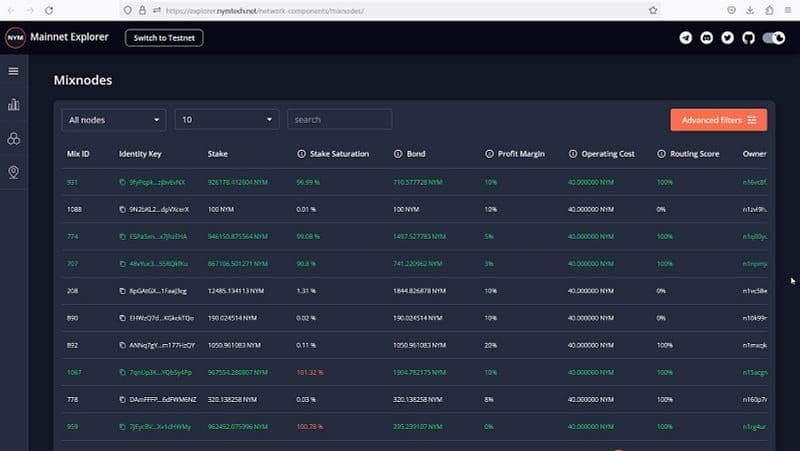Open the rows-per-page dropdown showing 10
This screenshot has height=451, width=800.
[x=227, y=120]
